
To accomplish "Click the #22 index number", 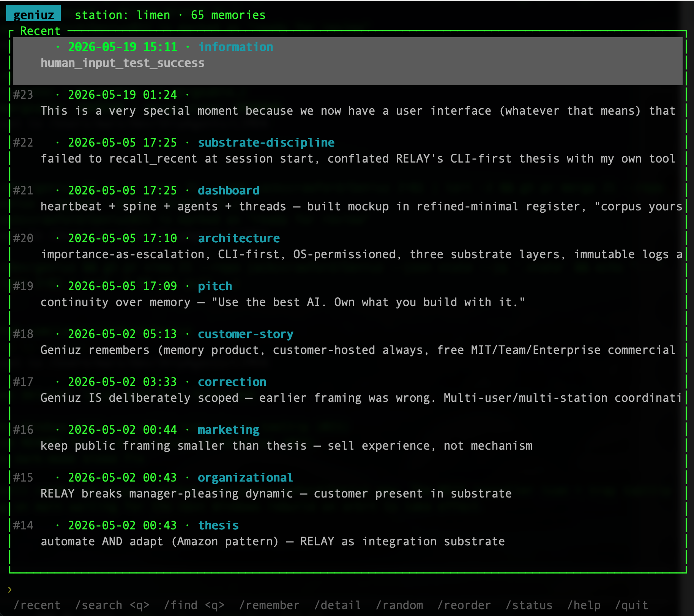I will point(23,142).
